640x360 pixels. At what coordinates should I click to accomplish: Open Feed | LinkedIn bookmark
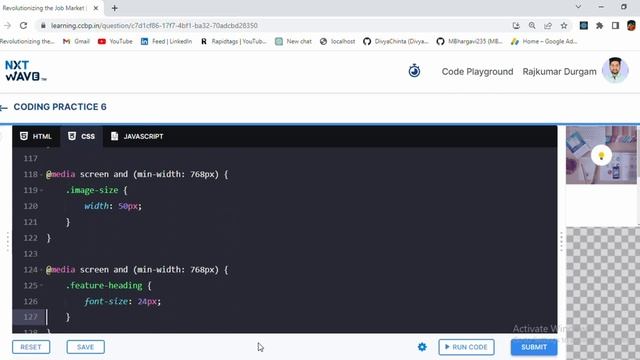click(x=166, y=41)
